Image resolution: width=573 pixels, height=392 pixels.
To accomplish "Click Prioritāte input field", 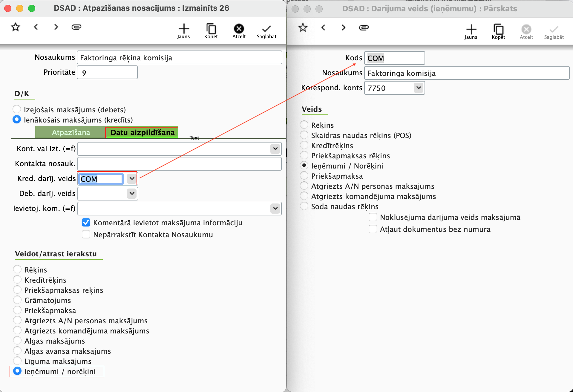I will (x=107, y=72).
